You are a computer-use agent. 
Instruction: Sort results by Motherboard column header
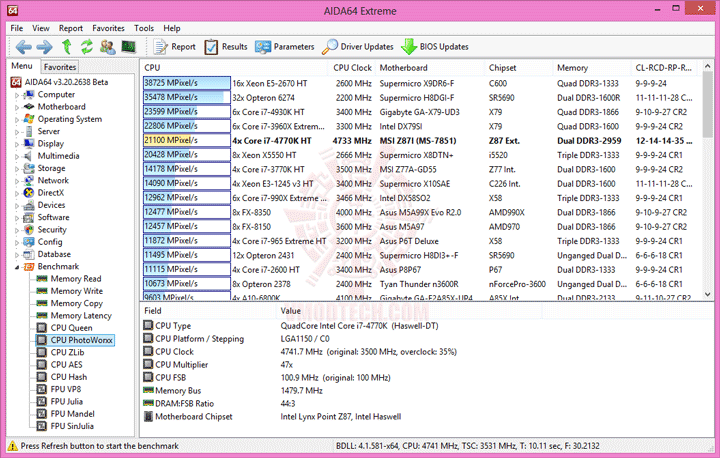point(430,68)
